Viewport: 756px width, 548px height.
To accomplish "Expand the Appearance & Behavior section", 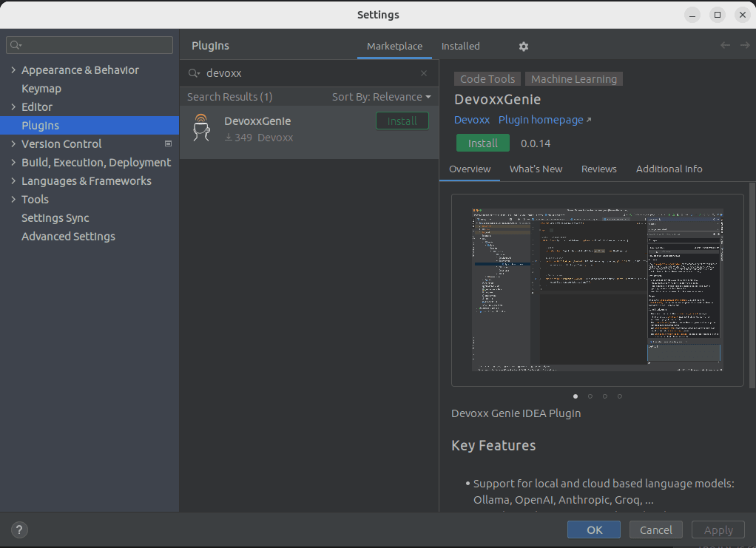I will coord(13,70).
